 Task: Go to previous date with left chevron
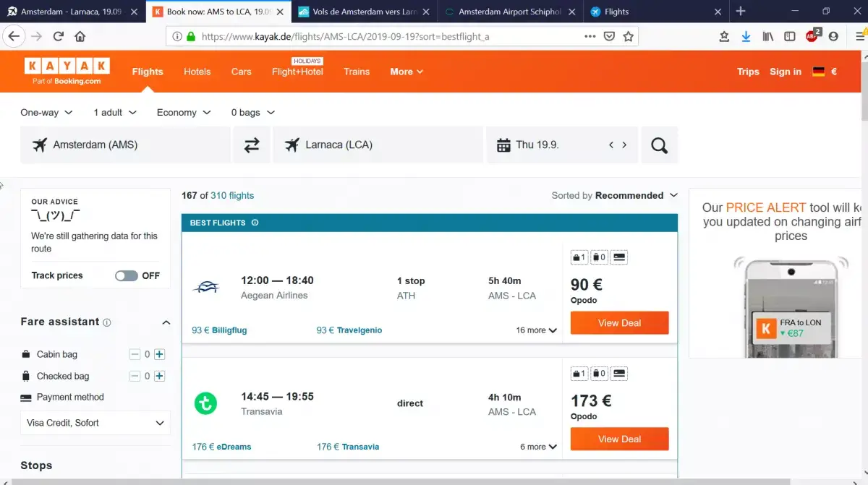(611, 145)
